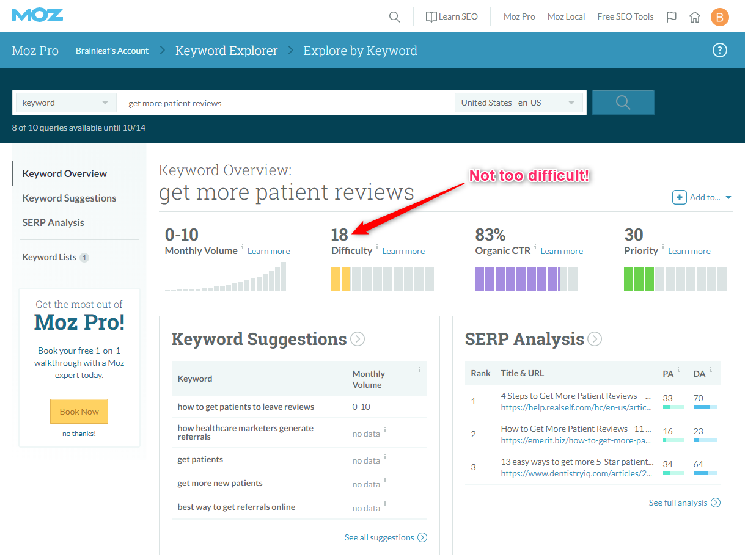745x560 pixels.
Task: Click Learn more next to Monthly Volume
Action: 268,251
